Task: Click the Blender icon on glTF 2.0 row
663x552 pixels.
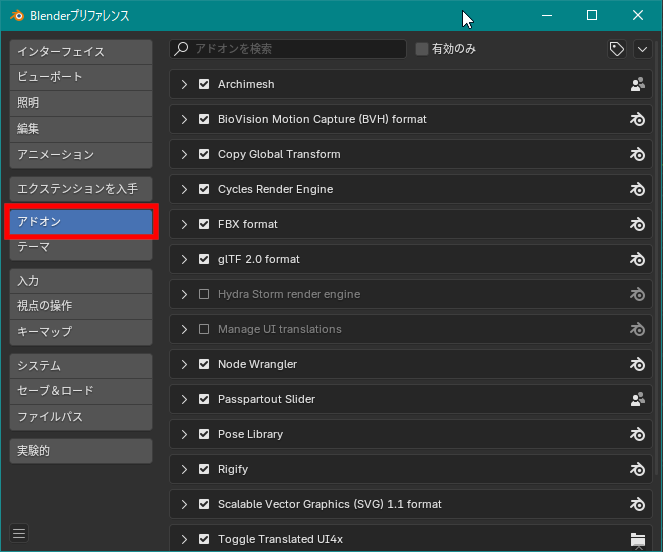Action: (637, 259)
